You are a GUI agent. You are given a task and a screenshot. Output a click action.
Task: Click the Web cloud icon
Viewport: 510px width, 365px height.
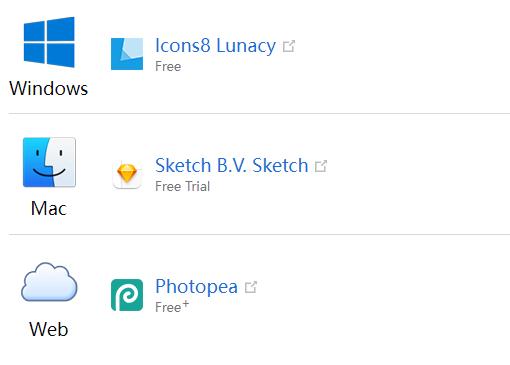(x=49, y=282)
